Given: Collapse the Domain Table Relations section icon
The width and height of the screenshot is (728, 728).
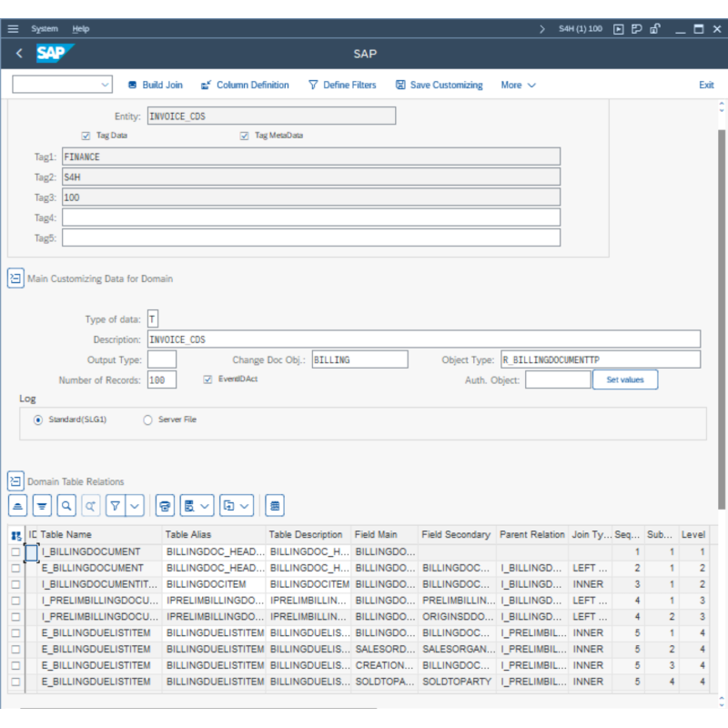Looking at the screenshot, I should click(x=15, y=480).
